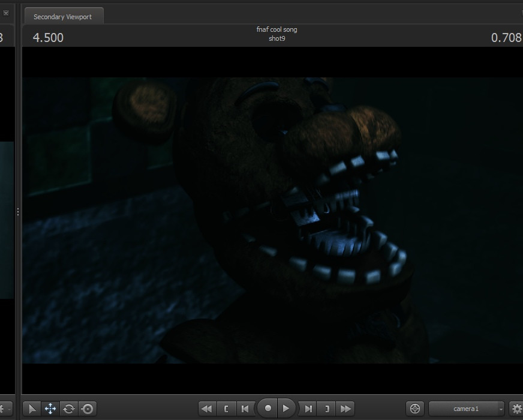The width and height of the screenshot is (523, 420).
Task: Click the shot9 label
Action: point(277,38)
